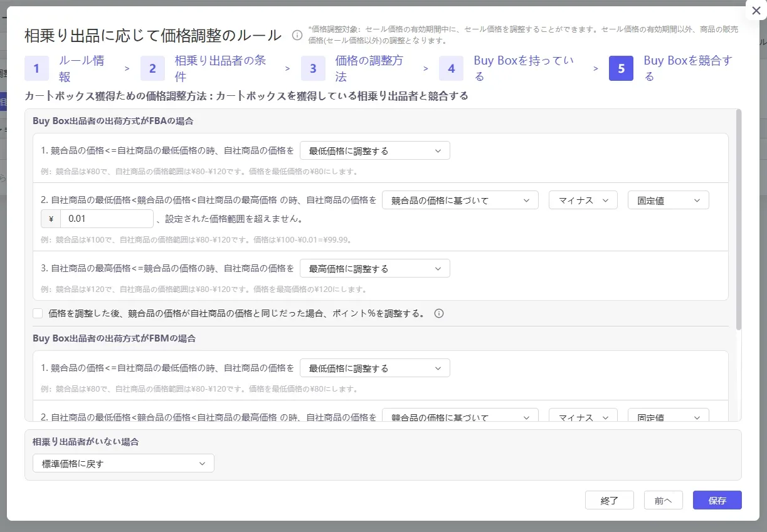Screen dimensions: 767x532
Task: Click the ¥ currency prefix box
Action: [x=51, y=219]
